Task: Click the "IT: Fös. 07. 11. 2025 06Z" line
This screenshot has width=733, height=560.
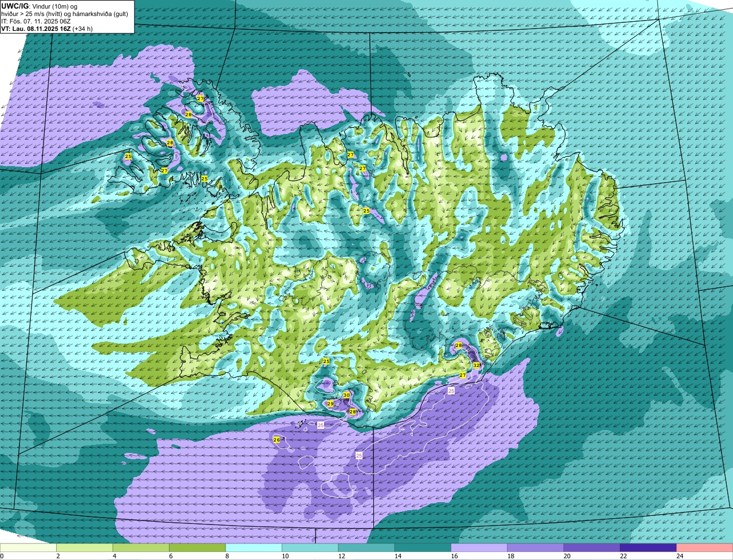Action: point(36,21)
